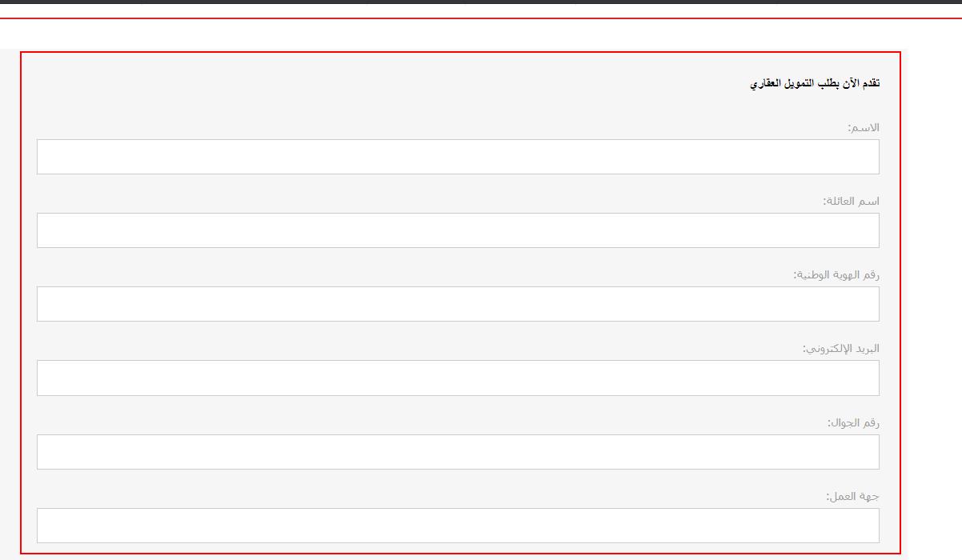
Task: Click the white margin right of form
Action: [932, 304]
